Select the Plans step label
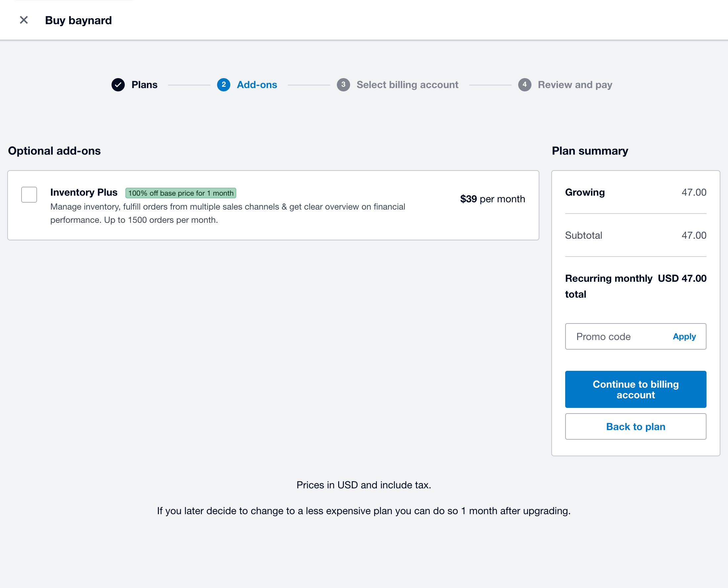 144,85
